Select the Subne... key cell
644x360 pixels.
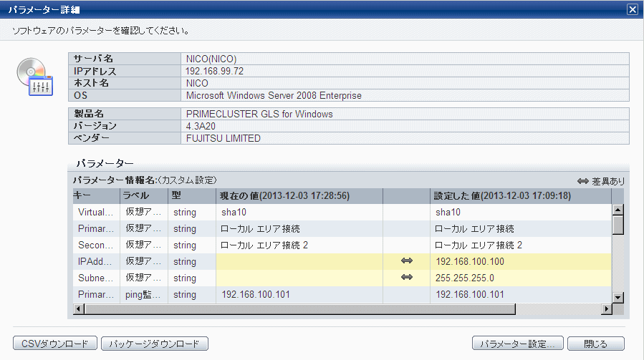click(x=96, y=278)
